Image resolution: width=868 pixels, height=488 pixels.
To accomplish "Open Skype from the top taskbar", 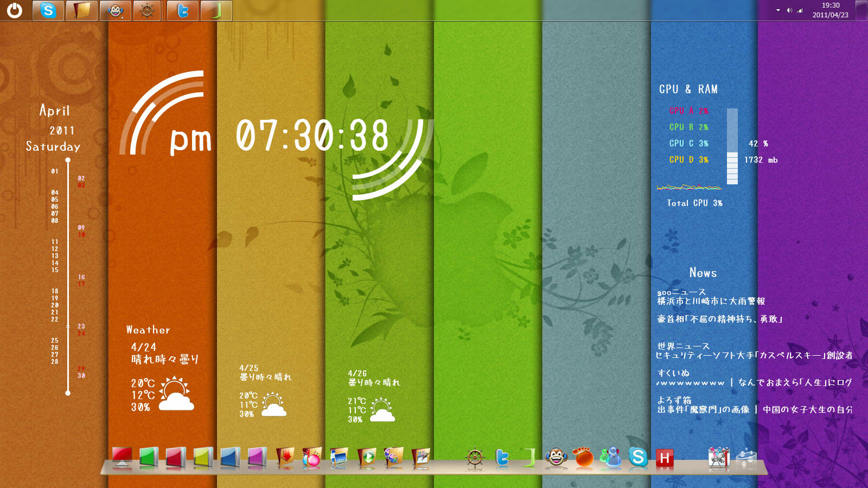I will pos(48,10).
